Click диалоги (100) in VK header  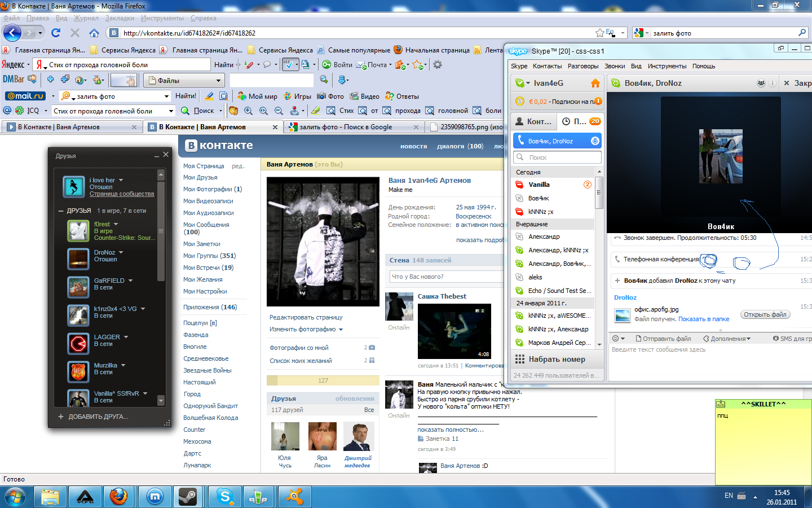(x=460, y=146)
